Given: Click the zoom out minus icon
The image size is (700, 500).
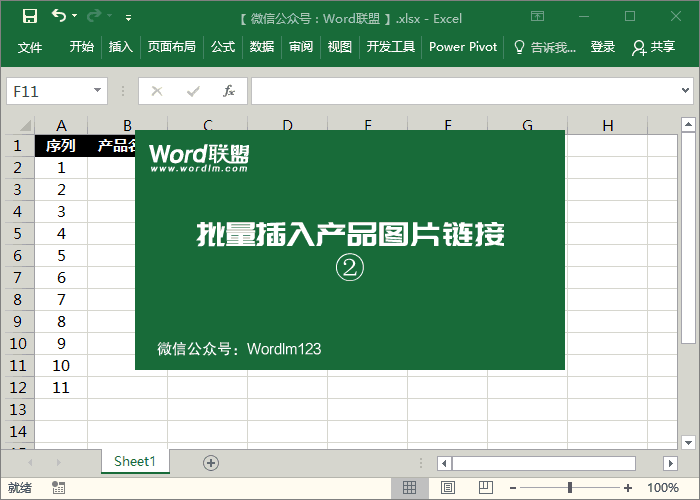Looking at the screenshot, I should pos(512,488).
